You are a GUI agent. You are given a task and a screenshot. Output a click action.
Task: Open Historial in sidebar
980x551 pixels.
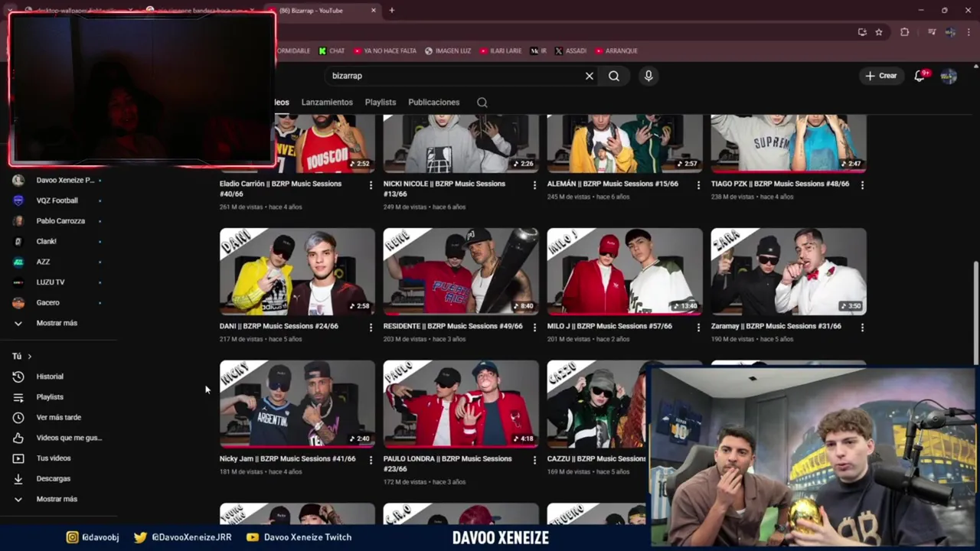[50, 377]
